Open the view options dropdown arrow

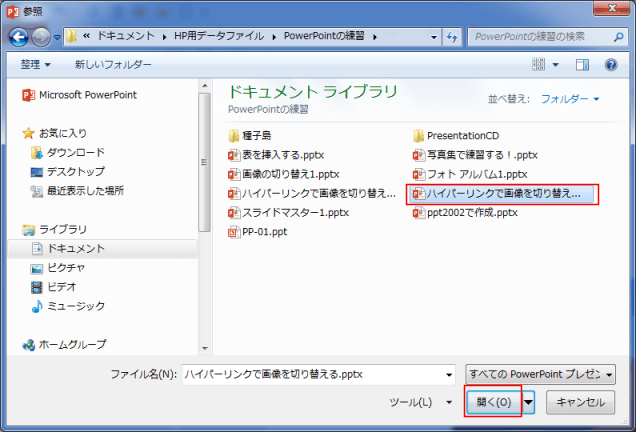(x=556, y=64)
